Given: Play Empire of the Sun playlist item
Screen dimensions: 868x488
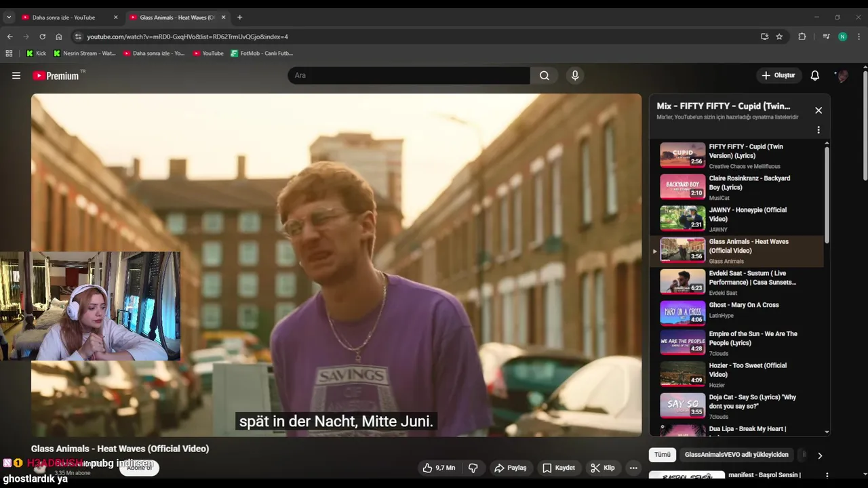Looking at the screenshot, I should tap(736, 343).
